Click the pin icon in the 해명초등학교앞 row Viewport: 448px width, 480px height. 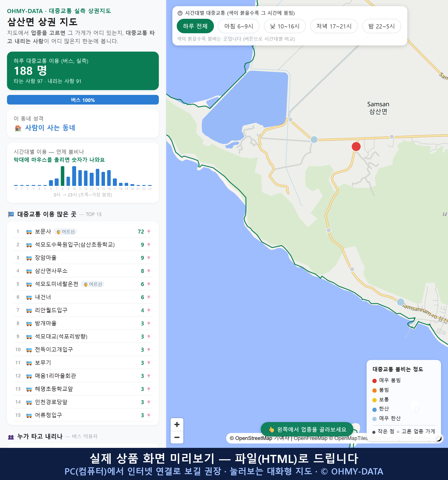point(149,389)
